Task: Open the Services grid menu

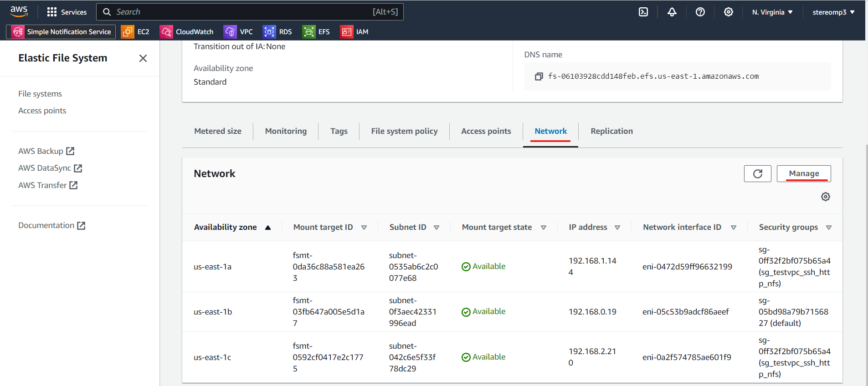Action: point(67,12)
